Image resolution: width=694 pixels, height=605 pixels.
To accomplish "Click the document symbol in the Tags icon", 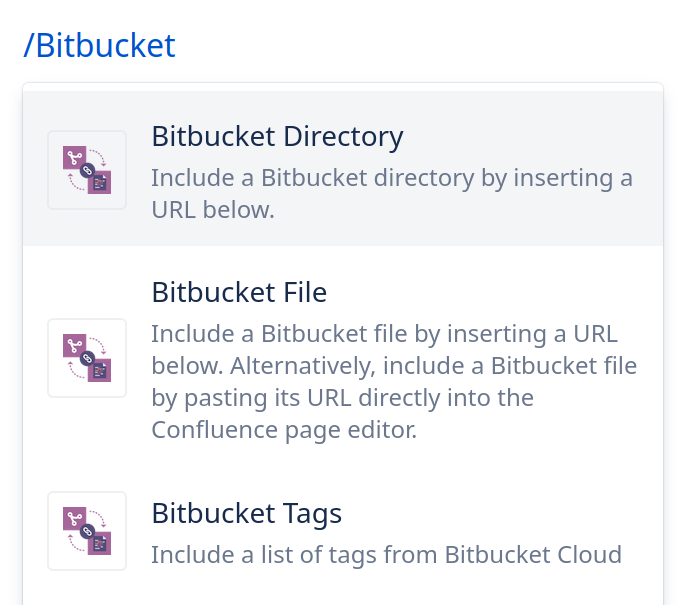I will coord(100,544).
